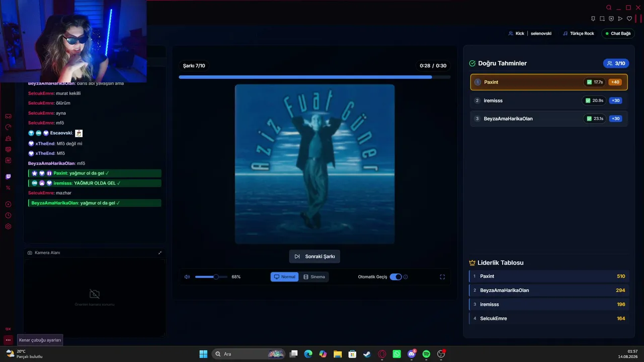
Task: Click the 3/10 correct guessers badge
Action: pyautogui.click(x=616, y=63)
